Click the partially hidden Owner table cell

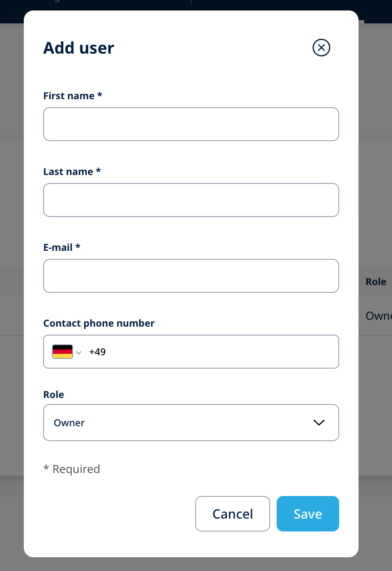378,316
